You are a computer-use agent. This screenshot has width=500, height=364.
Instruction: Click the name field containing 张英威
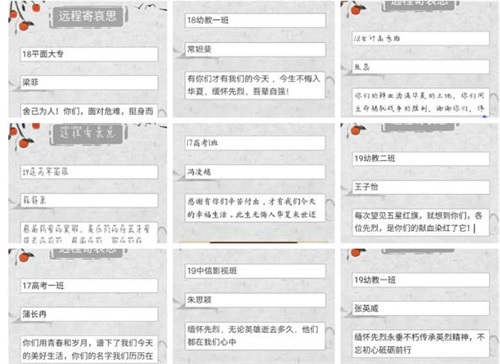point(421,309)
